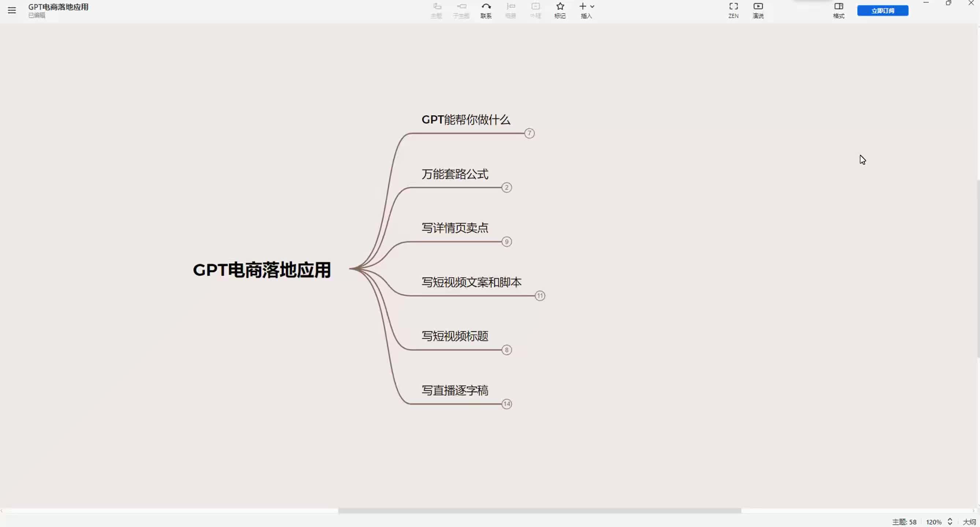Image resolution: width=980 pixels, height=527 pixels.
Task: Expand the 万能套路公式 branch (2)
Action: click(506, 187)
